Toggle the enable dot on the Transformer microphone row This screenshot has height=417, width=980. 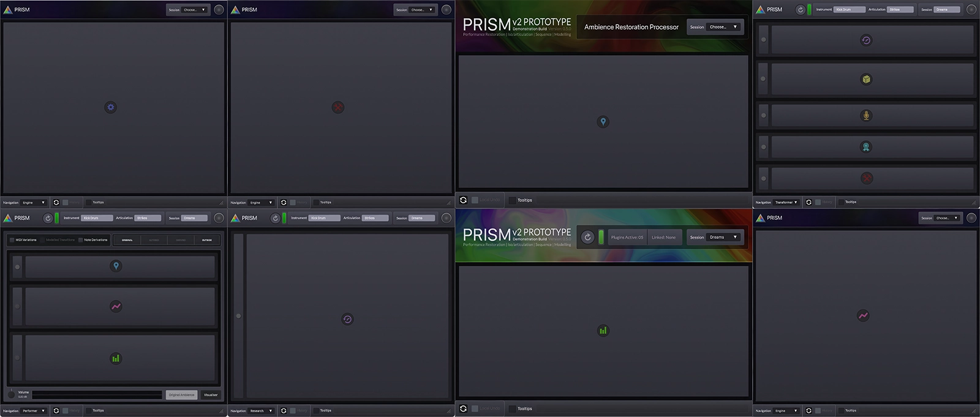click(x=763, y=115)
